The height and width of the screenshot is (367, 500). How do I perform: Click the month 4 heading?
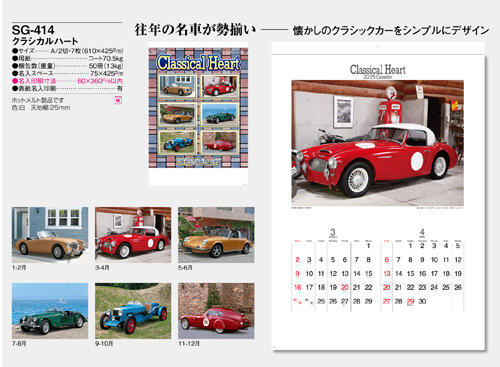[422, 232]
